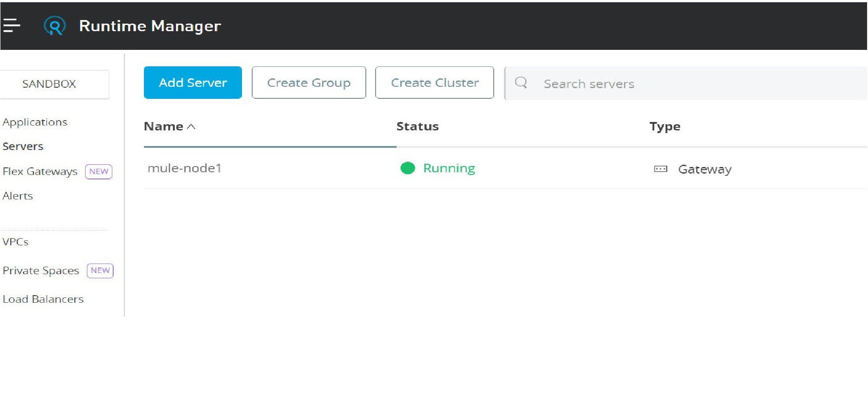Click the Gateway type icon
The image size is (868, 406).
click(x=660, y=169)
